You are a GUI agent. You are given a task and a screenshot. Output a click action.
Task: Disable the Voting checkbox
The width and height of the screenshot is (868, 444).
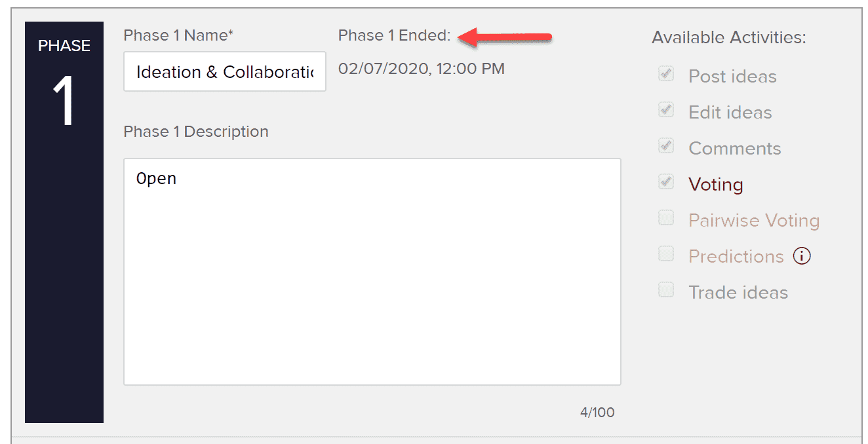pos(666,182)
